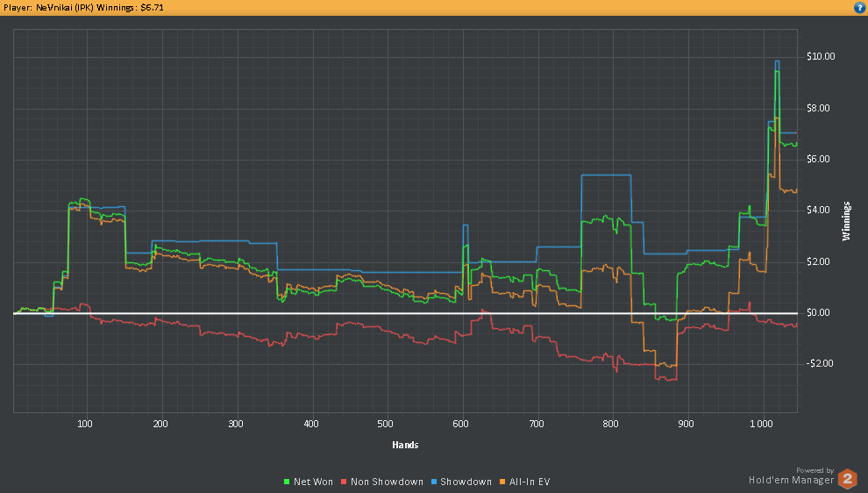Click the 1 000 hands x-axis tick label

pos(761,424)
